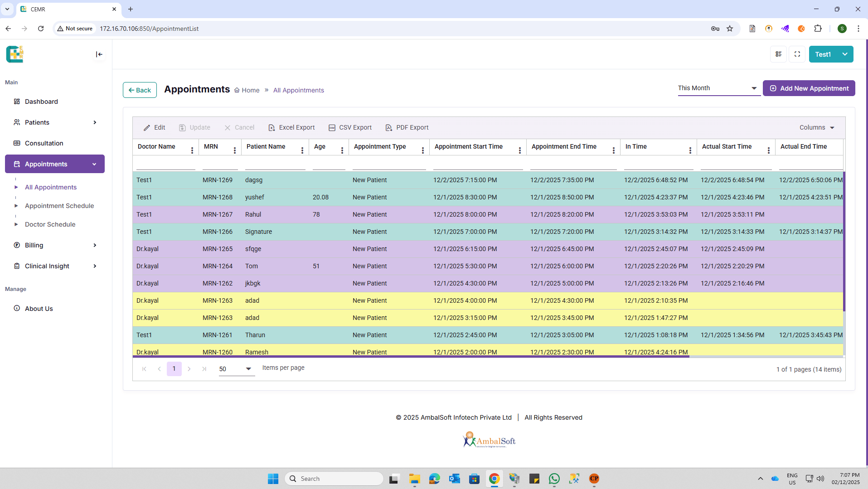Follow the Home breadcrumb link
868x489 pixels.
coord(247,90)
